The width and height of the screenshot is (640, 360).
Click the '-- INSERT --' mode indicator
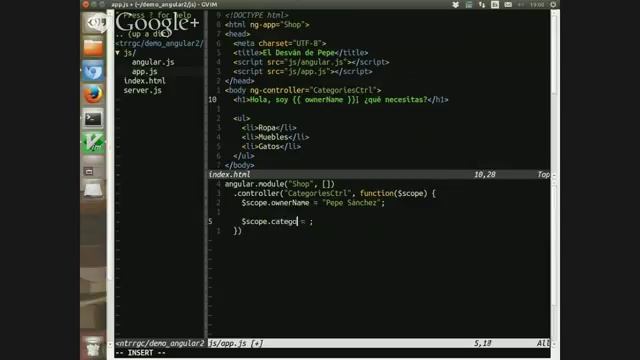point(140,353)
